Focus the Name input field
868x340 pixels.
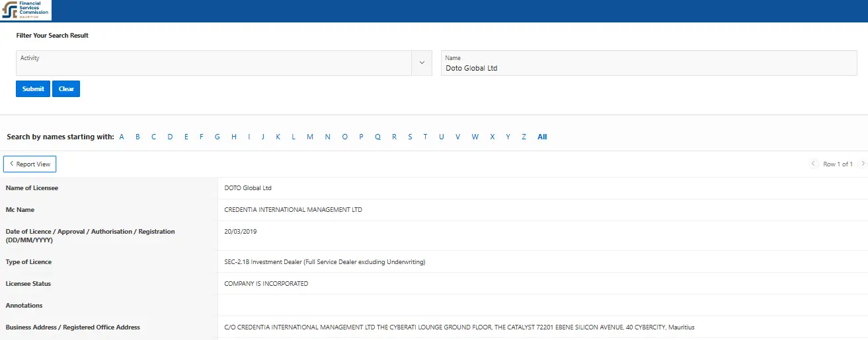(x=649, y=63)
